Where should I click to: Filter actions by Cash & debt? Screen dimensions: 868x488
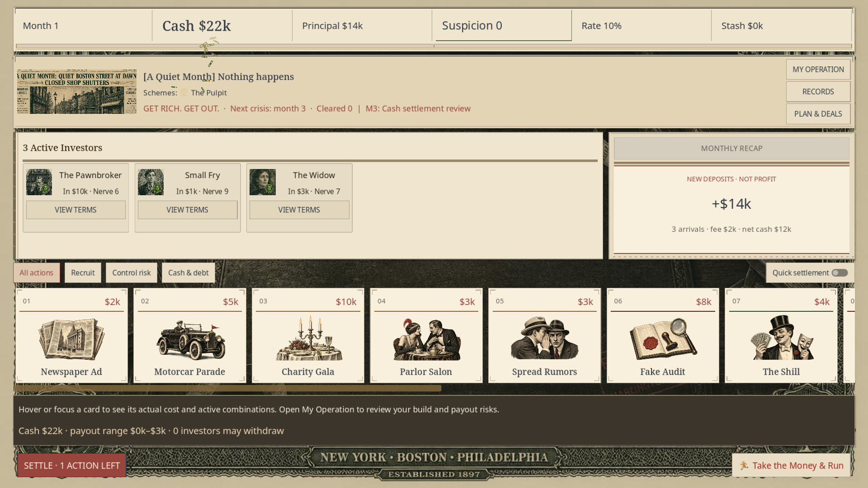(189, 273)
